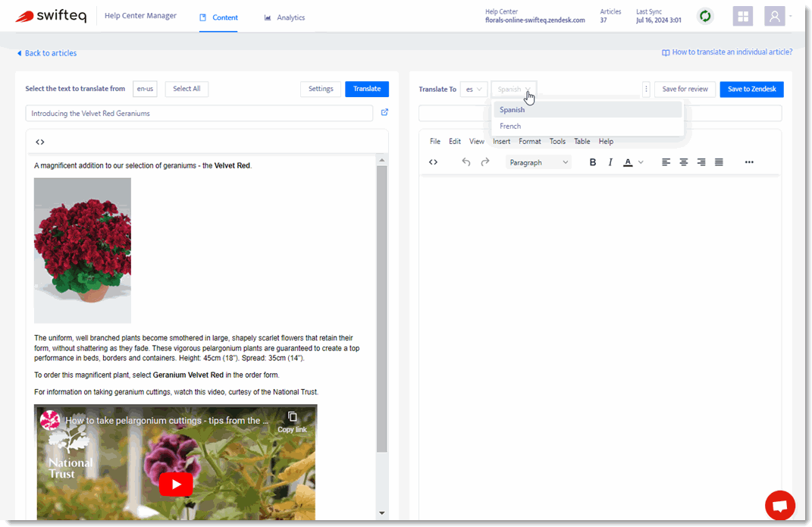The width and height of the screenshot is (812, 527).
Task: Copy link on the video
Action: tap(292, 422)
